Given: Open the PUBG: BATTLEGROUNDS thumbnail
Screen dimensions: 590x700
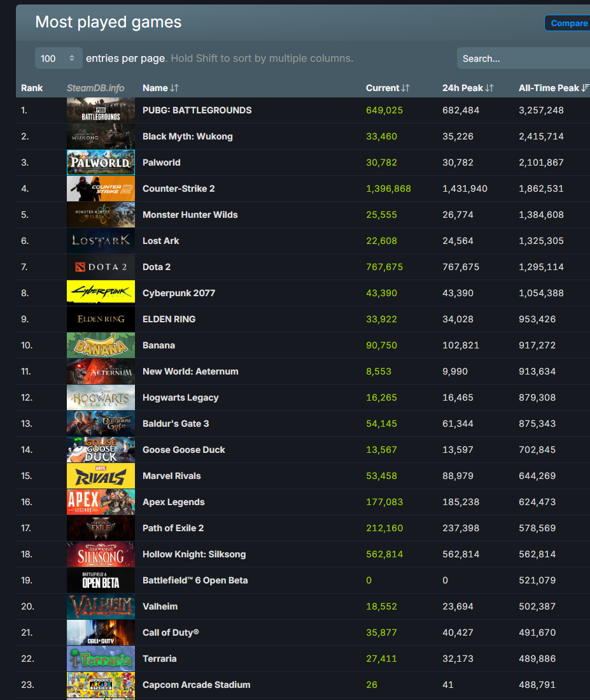Looking at the screenshot, I should click(x=101, y=110).
